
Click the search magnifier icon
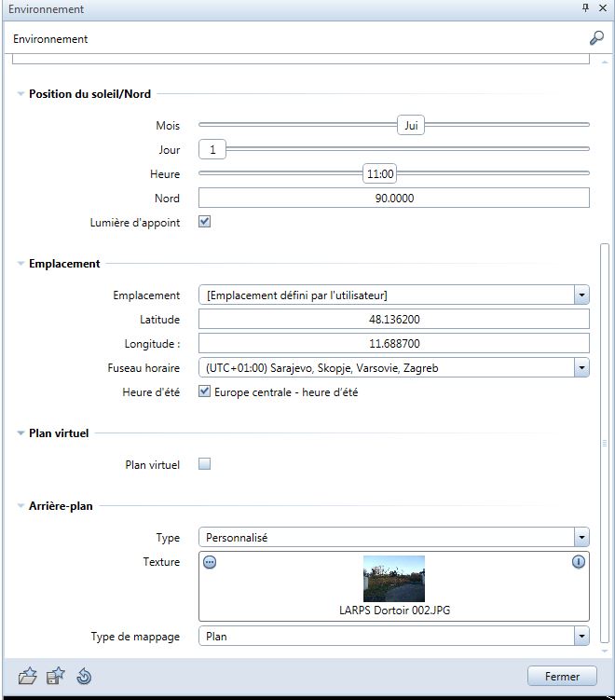[596, 38]
